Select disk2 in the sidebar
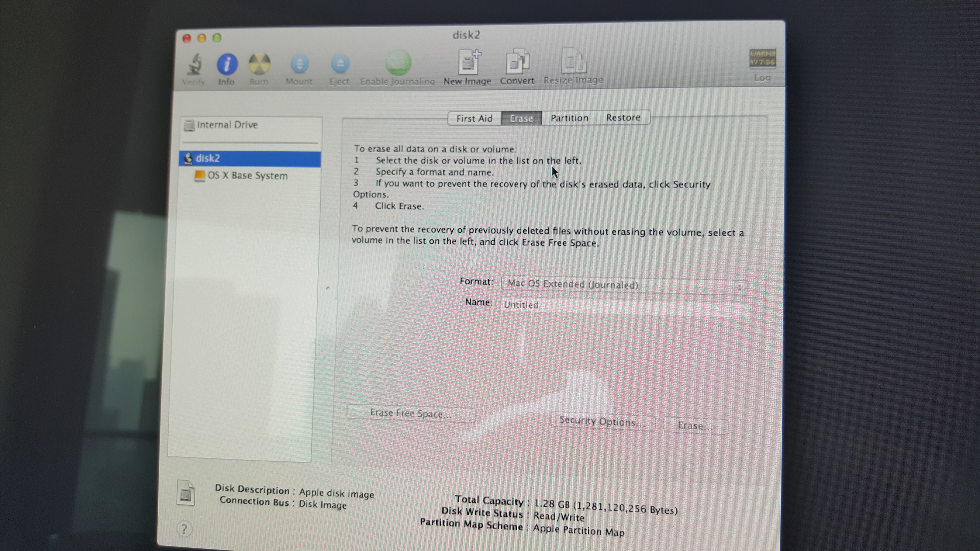Viewport: 980px width, 551px height. (x=250, y=159)
